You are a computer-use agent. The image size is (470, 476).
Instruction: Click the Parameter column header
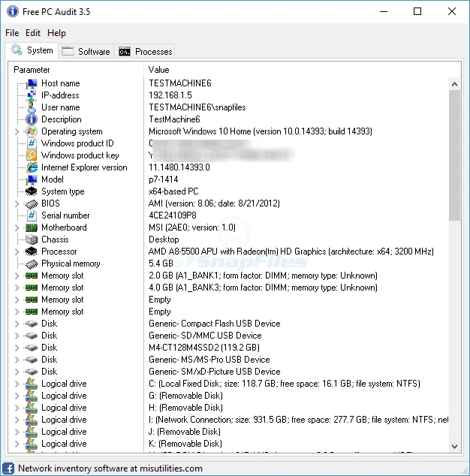point(76,70)
